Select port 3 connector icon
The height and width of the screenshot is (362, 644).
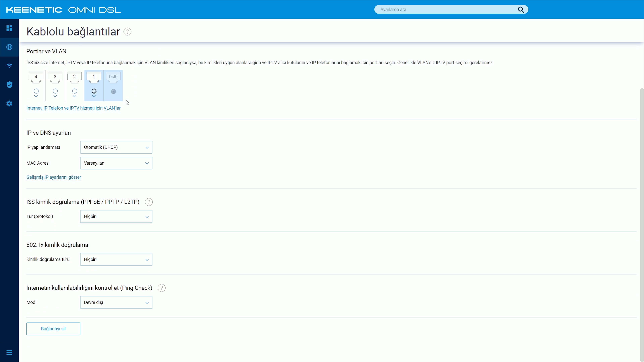[x=55, y=77]
